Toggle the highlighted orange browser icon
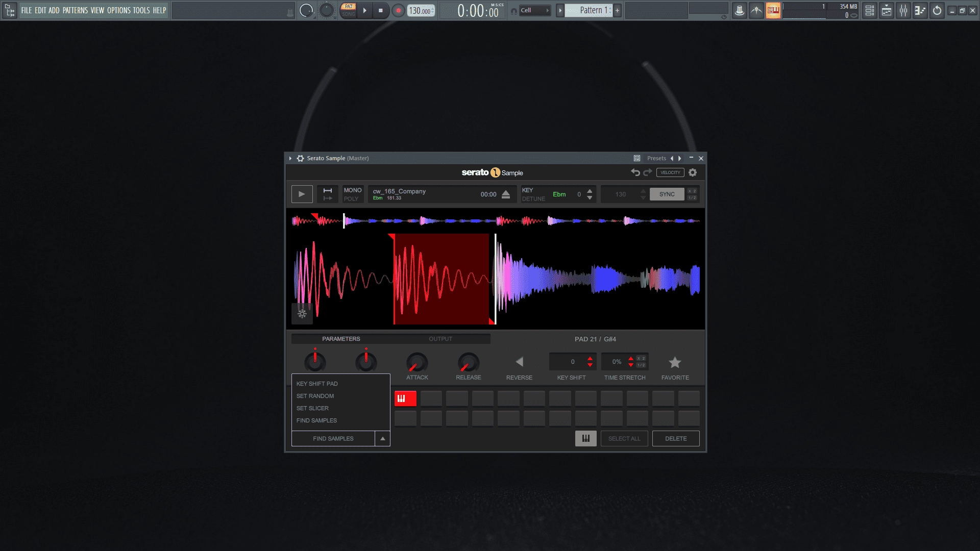The width and height of the screenshot is (980, 551). coord(773,10)
